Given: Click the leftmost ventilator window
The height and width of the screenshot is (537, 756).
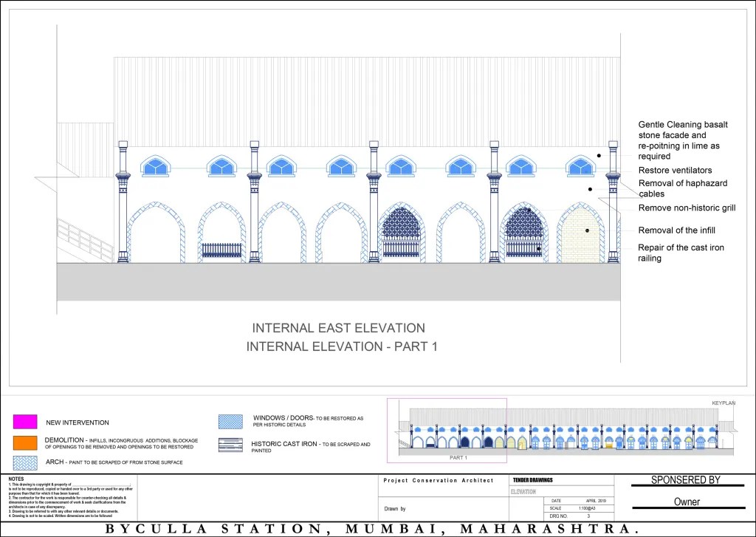Looking at the screenshot, I should [x=154, y=166].
